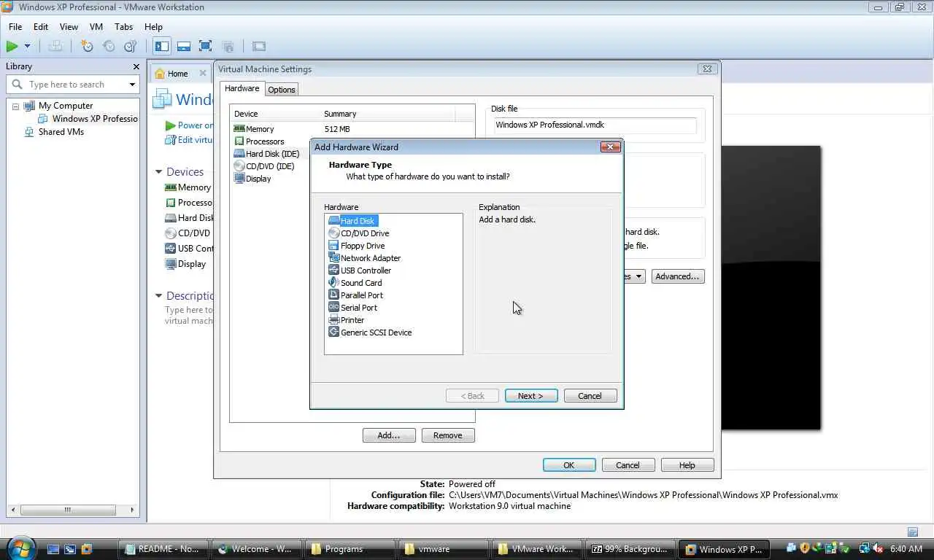Choose Generic SCSI Device hardware type
934x560 pixels.
click(370, 332)
